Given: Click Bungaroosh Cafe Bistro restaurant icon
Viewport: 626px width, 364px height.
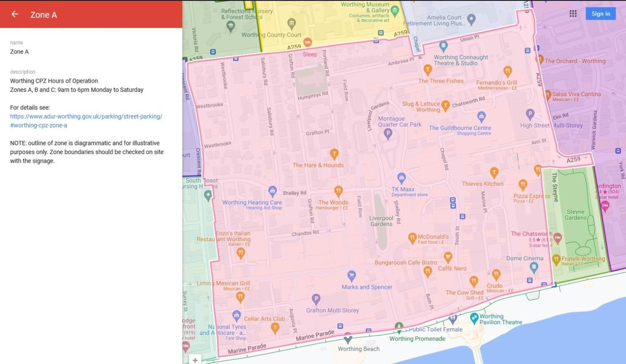Looking at the screenshot, I should (x=427, y=272).
